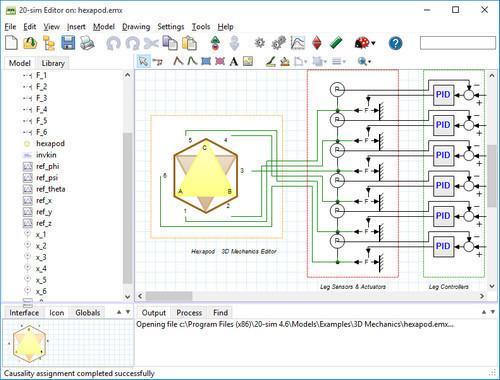
Task: Toggle the connection mode tool
Action: click(x=157, y=62)
